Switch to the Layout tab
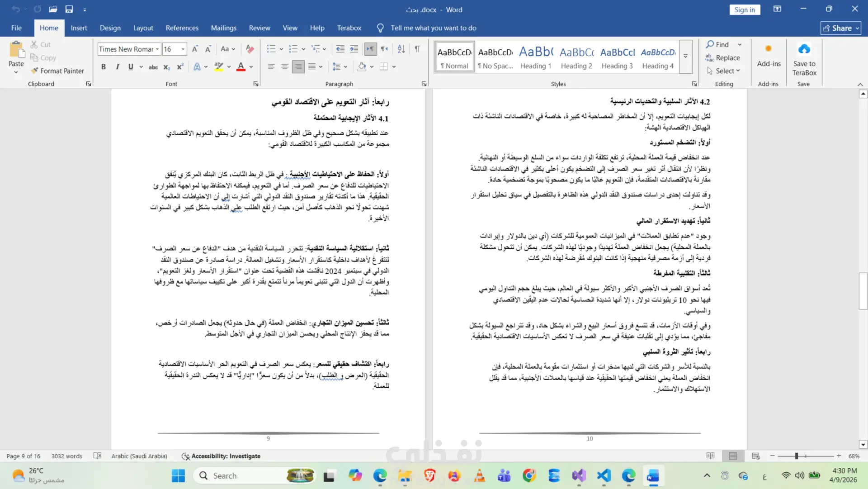 143,28
